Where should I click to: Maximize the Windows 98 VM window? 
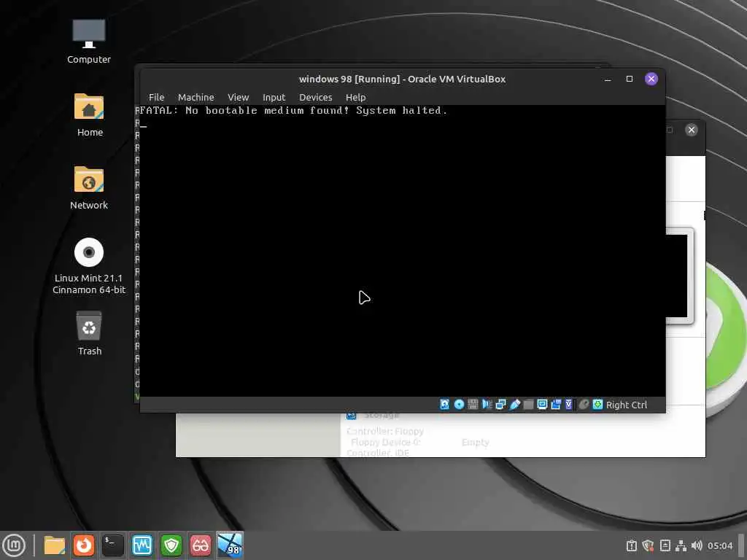point(630,79)
